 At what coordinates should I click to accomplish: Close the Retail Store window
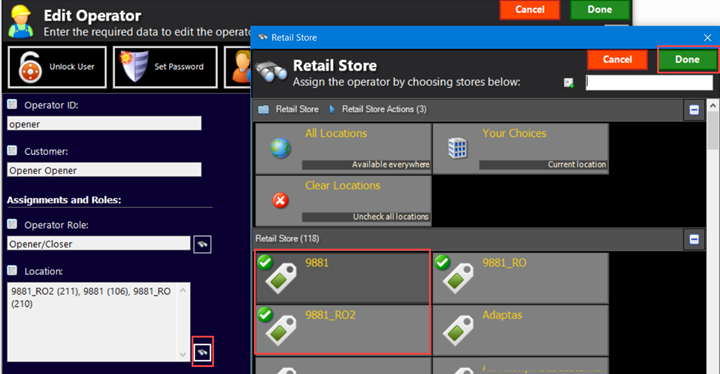coord(707,38)
